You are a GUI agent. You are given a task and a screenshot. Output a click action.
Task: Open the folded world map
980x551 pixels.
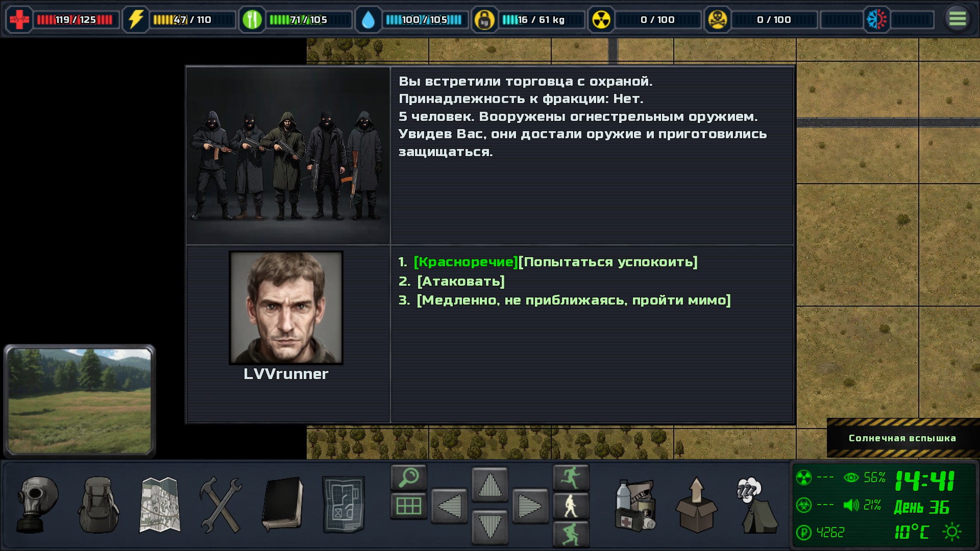pos(160,505)
